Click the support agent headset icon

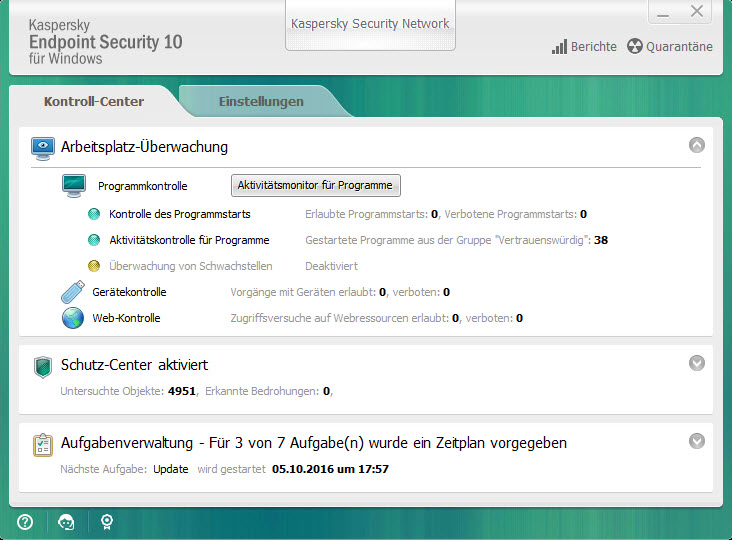pyautogui.click(x=66, y=521)
